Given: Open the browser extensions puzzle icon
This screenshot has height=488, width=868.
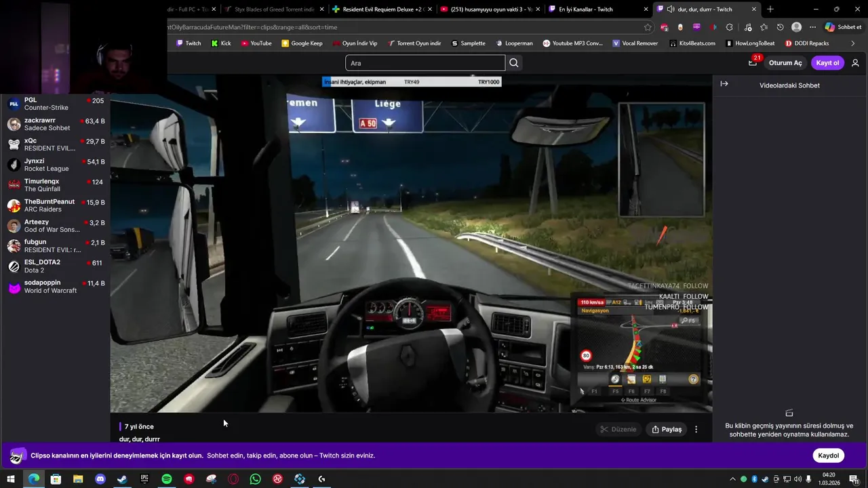Looking at the screenshot, I should (x=729, y=27).
